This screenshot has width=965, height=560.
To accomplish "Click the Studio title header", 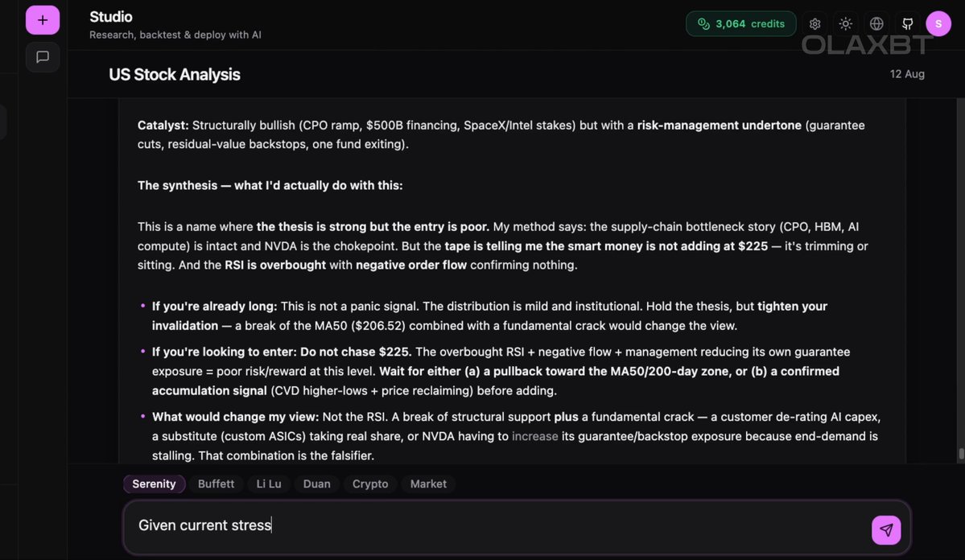I will click(x=111, y=17).
